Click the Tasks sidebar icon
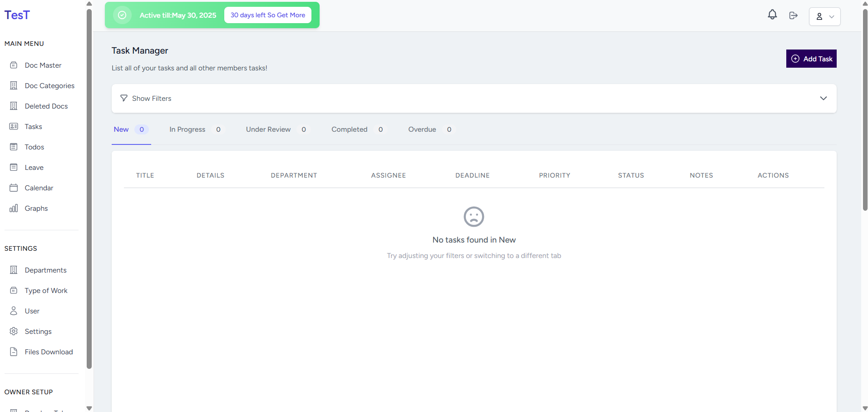 pos(14,126)
